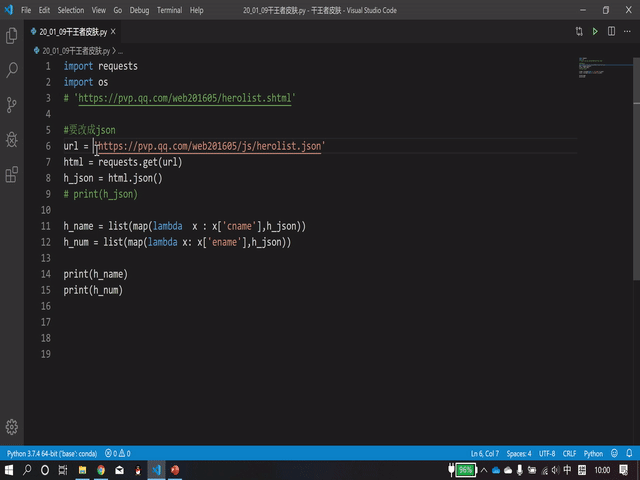The height and width of the screenshot is (480, 640).
Task: Click VS Code logo in title bar
Action: (9, 10)
